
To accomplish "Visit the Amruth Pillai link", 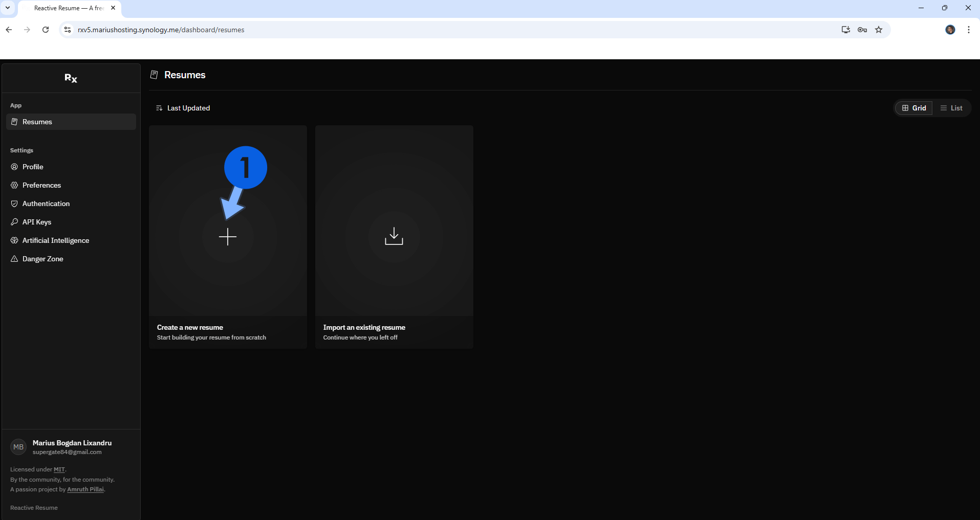I will 85,489.
